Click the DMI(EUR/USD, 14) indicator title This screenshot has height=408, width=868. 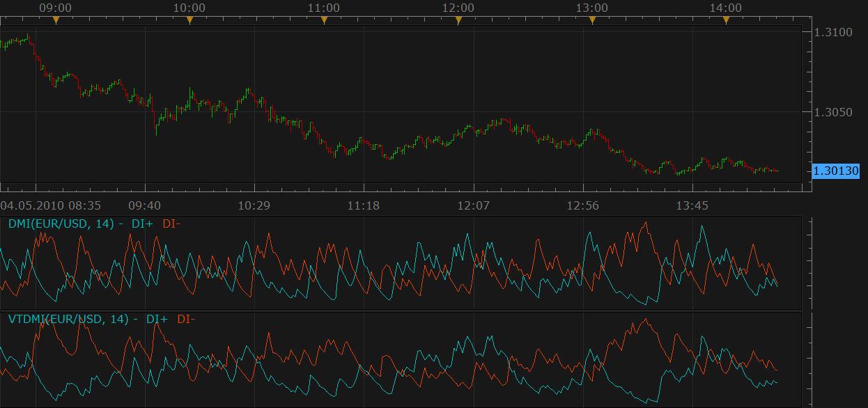pos(61,223)
